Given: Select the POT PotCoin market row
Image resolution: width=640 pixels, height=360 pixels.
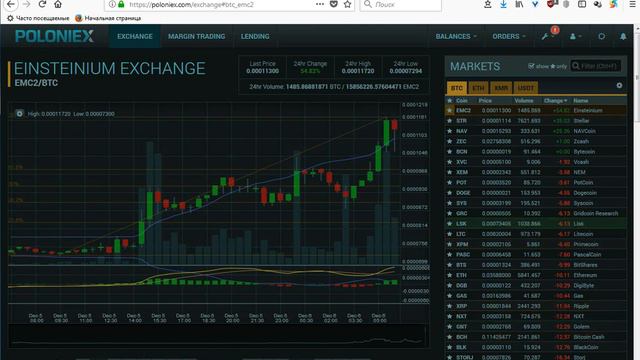Looking at the screenshot, I should pyautogui.click(x=536, y=182).
